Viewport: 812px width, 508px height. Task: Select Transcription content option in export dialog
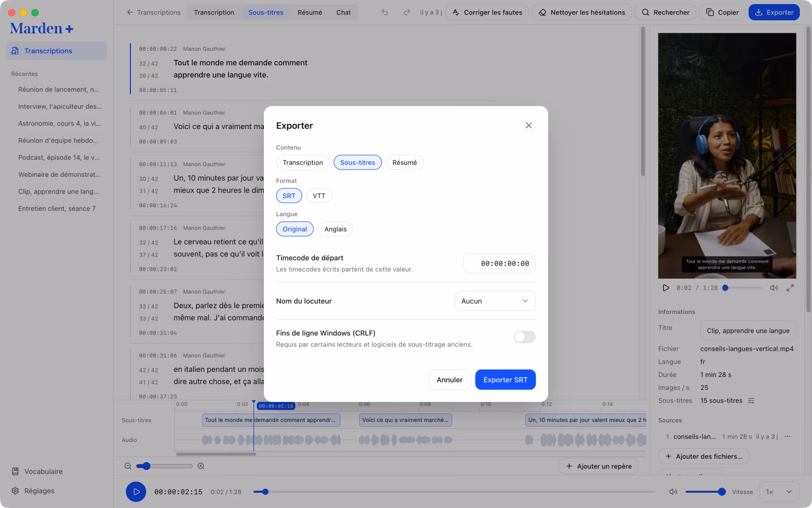click(x=303, y=163)
